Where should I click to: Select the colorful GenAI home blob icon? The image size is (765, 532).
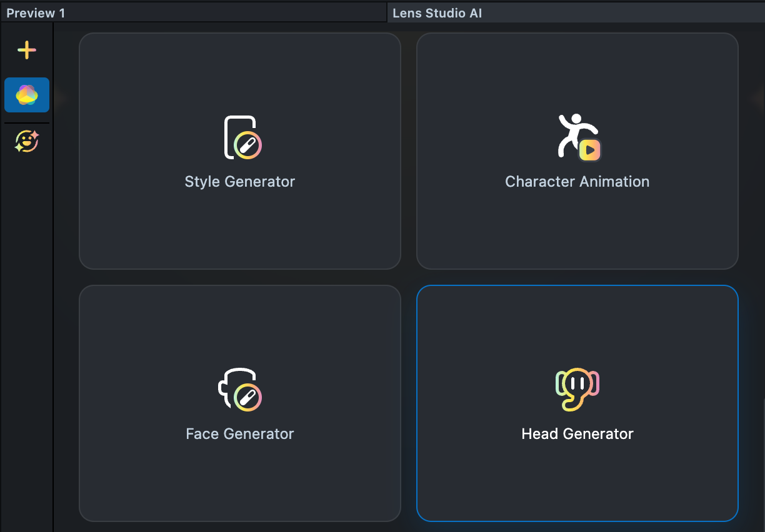pos(27,95)
